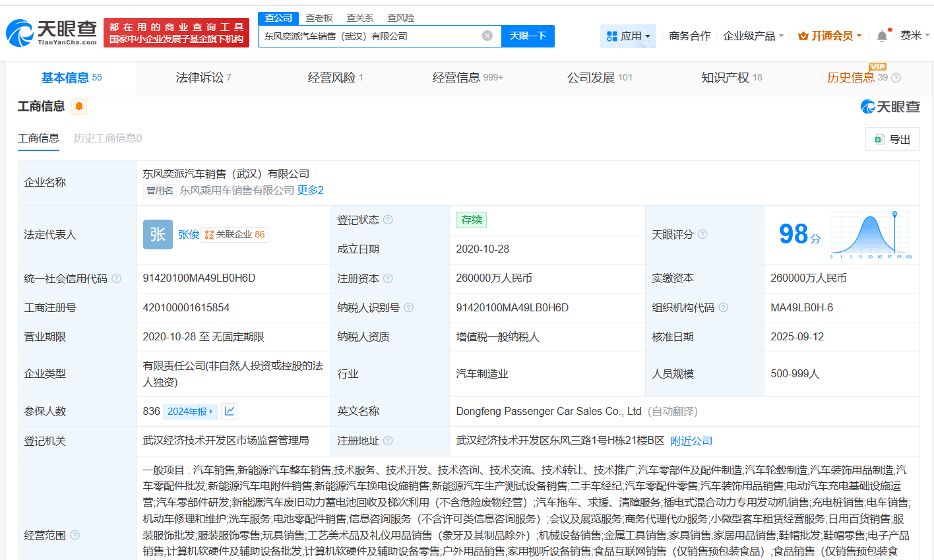Clear the search box using the X icon
The width and height of the screenshot is (934, 560).
click(487, 36)
